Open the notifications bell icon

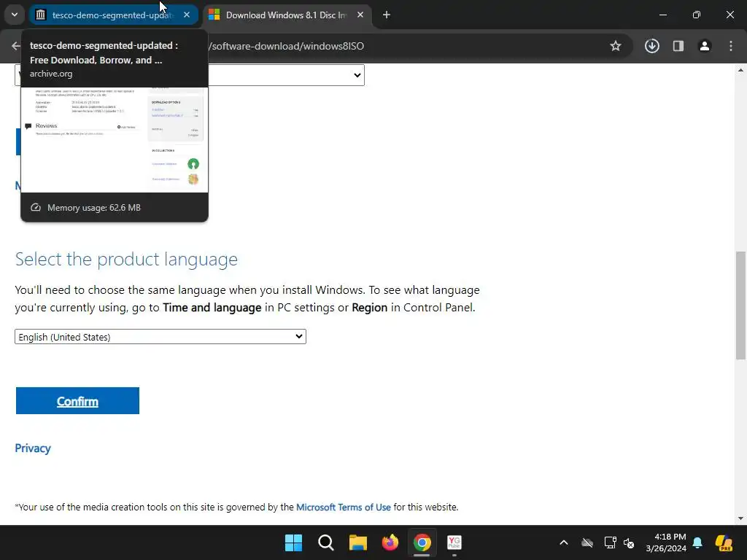click(x=697, y=542)
